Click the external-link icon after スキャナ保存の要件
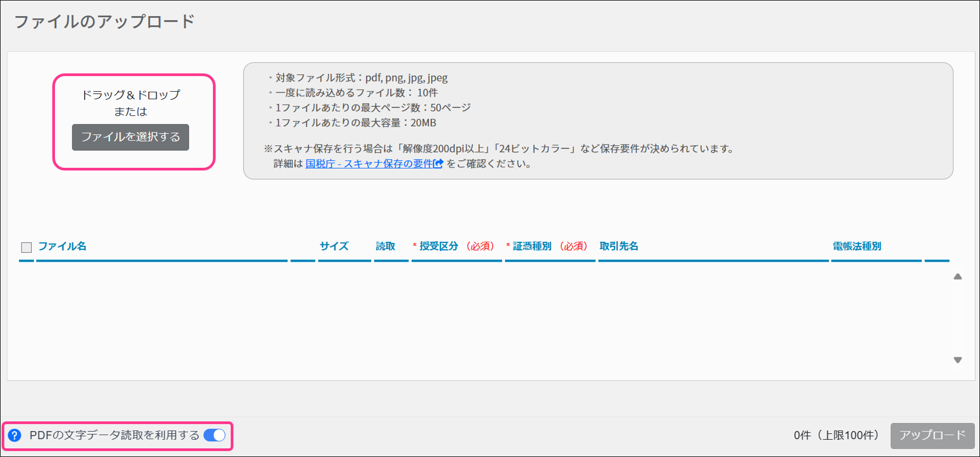The height and width of the screenshot is (457, 980). coord(438,163)
